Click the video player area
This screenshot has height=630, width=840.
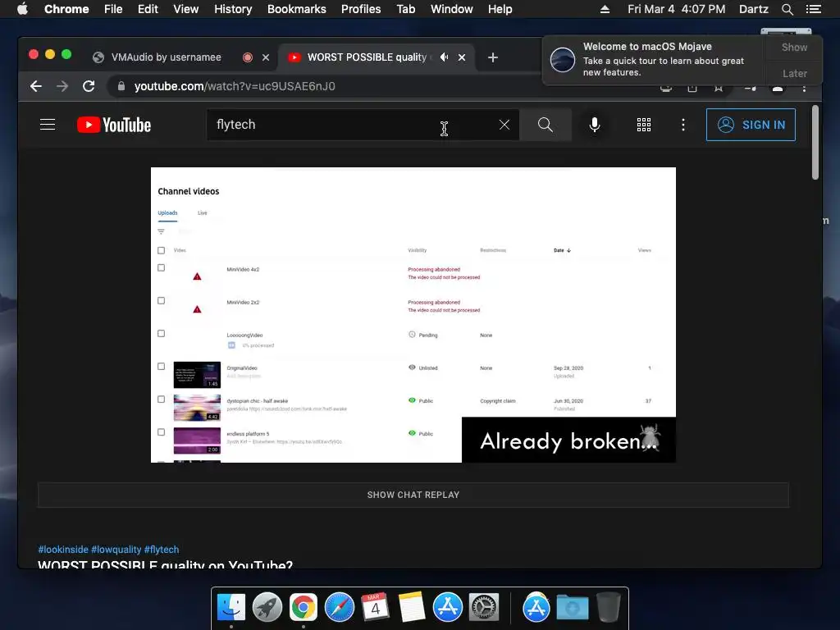(x=413, y=315)
